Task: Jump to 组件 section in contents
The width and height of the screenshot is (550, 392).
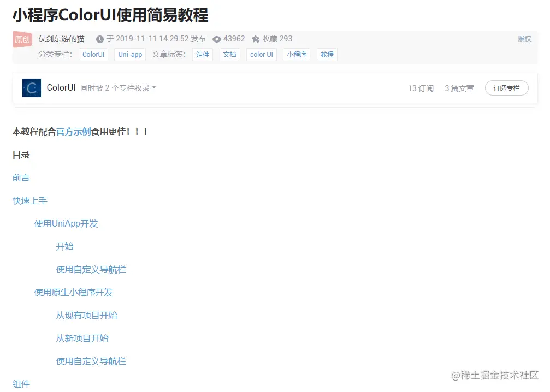Action: [21, 384]
